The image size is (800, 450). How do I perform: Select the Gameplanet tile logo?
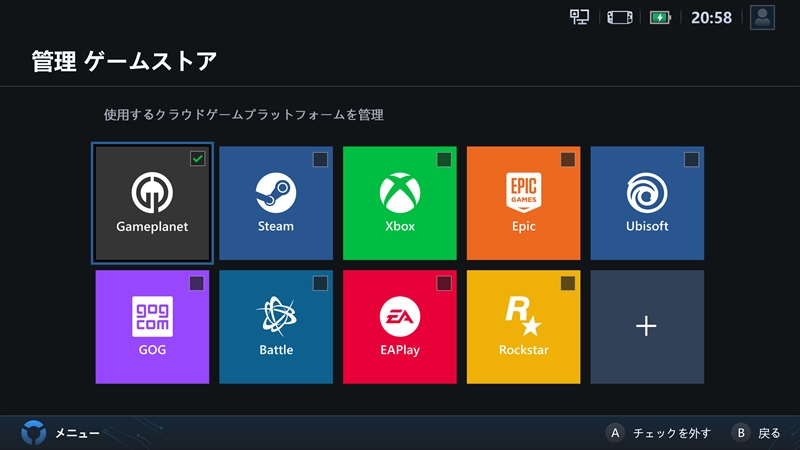pos(152,193)
